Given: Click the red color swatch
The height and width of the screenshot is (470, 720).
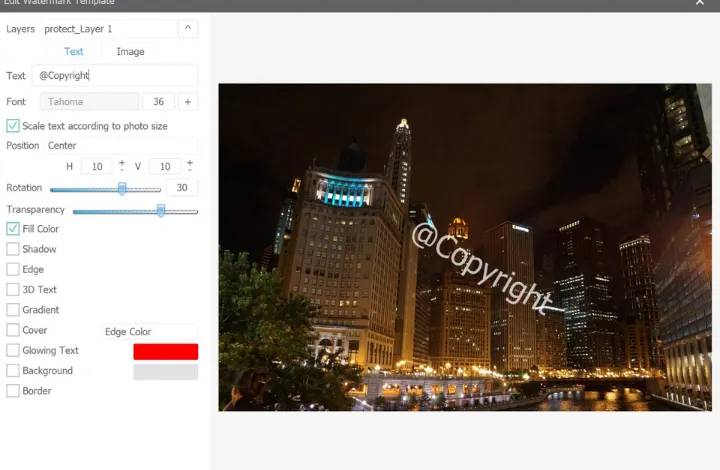Looking at the screenshot, I should tap(165, 352).
